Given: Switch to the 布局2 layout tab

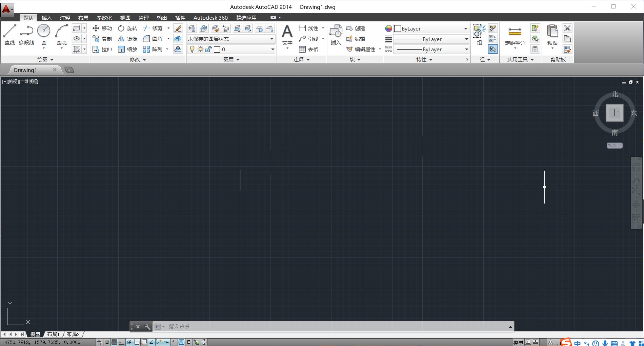Looking at the screenshot, I should click(x=73, y=334).
